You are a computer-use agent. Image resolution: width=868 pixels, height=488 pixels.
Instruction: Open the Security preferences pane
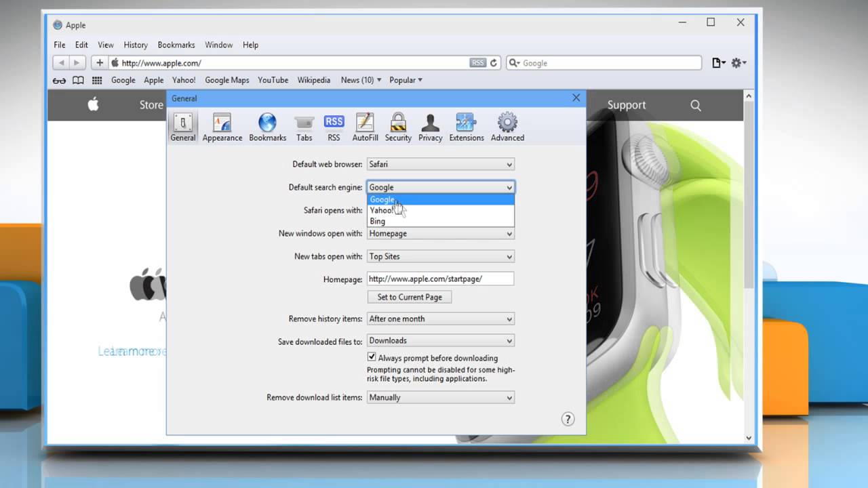point(398,127)
